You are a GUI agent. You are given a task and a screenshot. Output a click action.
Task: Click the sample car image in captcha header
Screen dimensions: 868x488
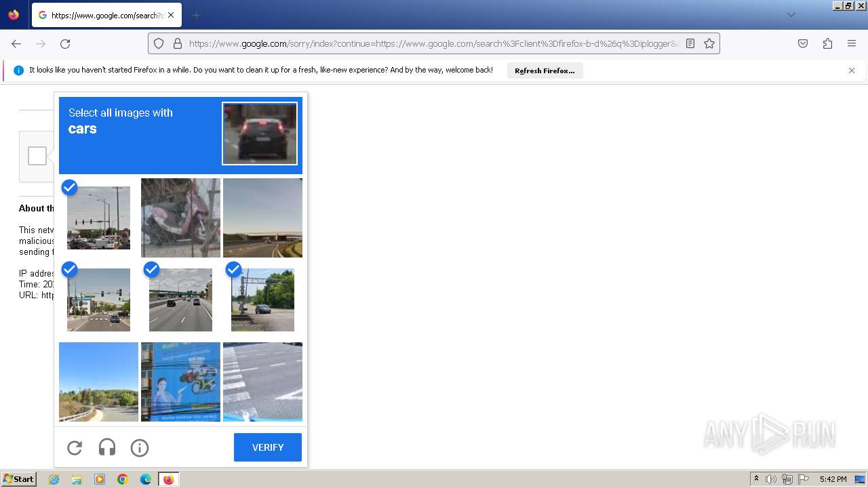(x=260, y=134)
